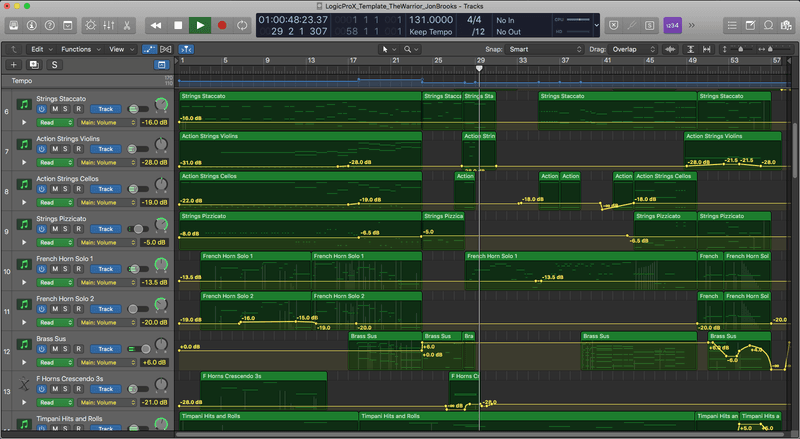Select first Timpani Hits and Rolls region
Screen dimensions: 800x439
(x=268, y=421)
